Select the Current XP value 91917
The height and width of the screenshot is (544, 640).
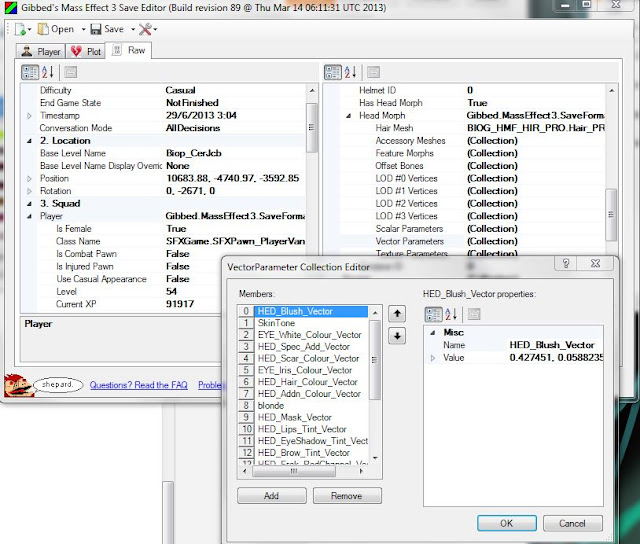180,304
